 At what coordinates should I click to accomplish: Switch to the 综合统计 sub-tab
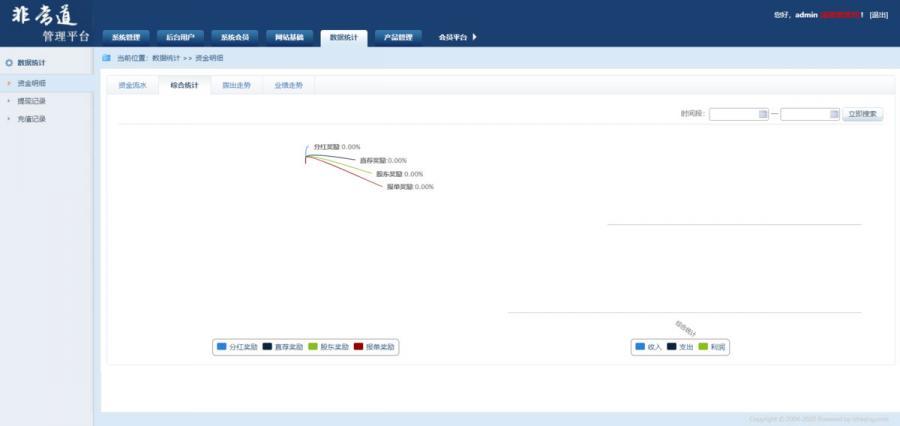(184, 85)
